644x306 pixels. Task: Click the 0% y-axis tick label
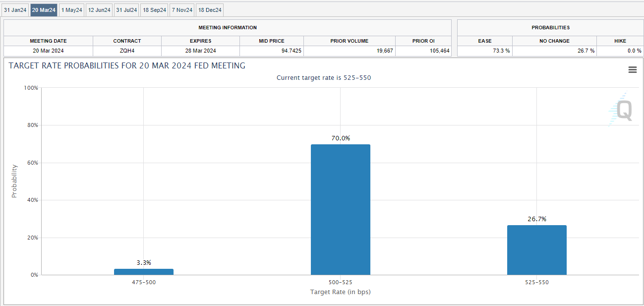(34, 275)
